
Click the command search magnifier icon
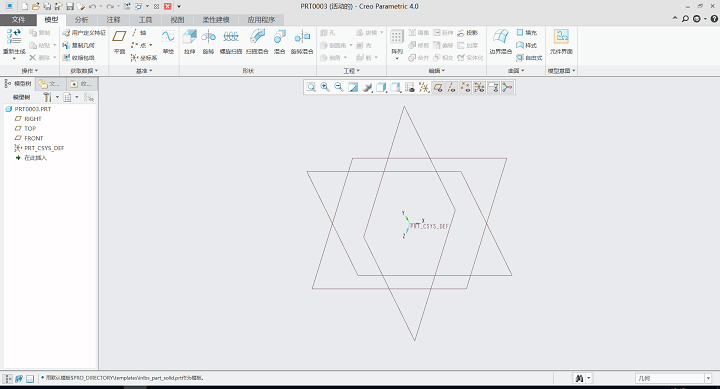686,19
